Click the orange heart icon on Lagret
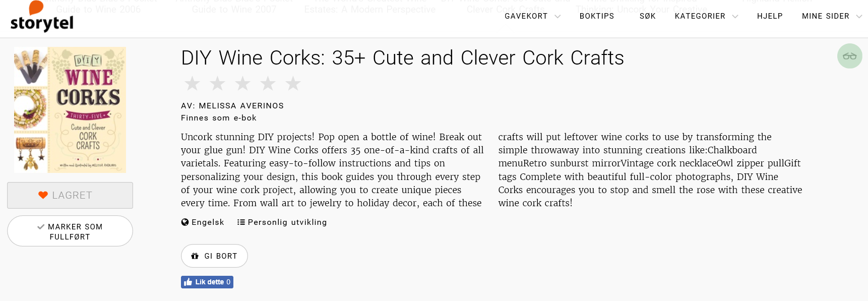868x301 pixels. (x=43, y=195)
